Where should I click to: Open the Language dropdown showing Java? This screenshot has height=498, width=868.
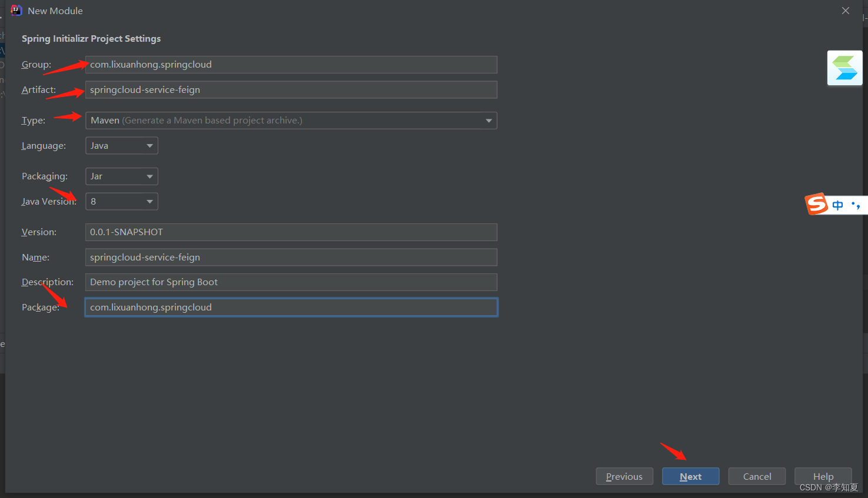pyautogui.click(x=122, y=146)
